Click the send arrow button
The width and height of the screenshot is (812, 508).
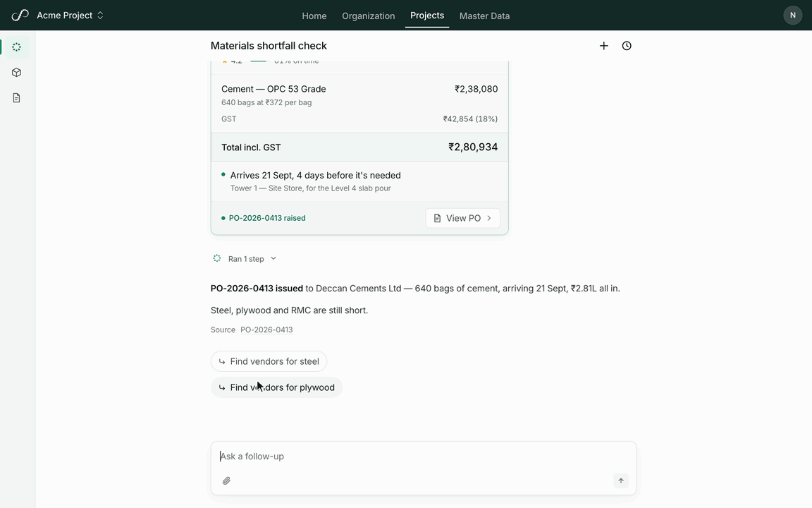click(x=621, y=480)
